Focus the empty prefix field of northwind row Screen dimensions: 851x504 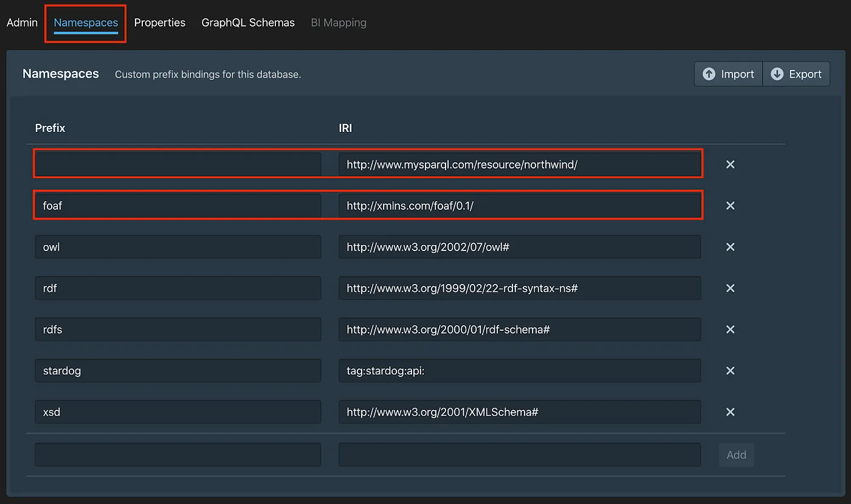(178, 164)
